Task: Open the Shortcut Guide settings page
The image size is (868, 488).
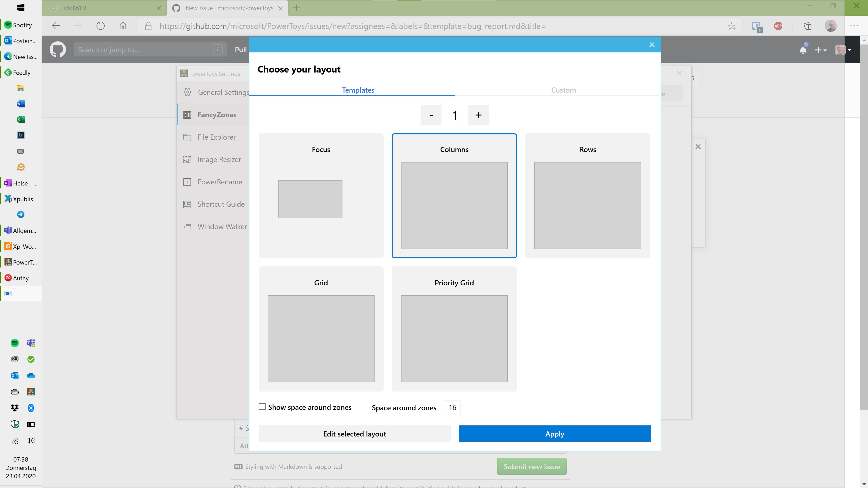Action: click(221, 204)
